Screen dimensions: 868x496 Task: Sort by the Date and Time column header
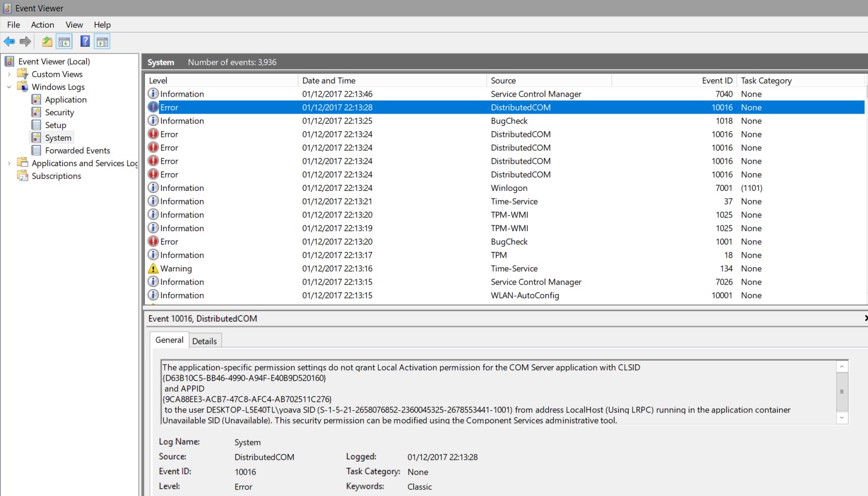click(392, 81)
